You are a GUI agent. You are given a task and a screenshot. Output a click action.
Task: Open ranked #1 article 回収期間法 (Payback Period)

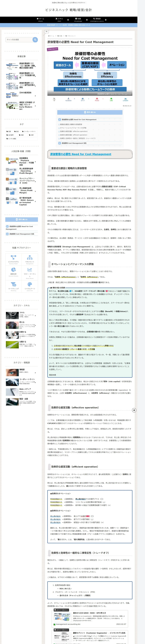click(x=22, y=162)
